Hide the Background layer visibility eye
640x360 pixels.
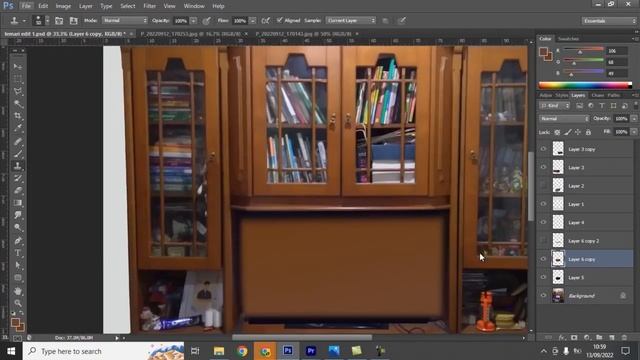543,296
